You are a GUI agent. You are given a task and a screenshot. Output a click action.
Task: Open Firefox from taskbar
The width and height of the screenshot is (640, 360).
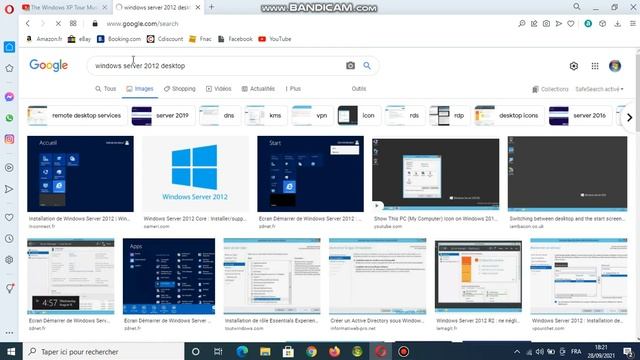tap(334, 351)
